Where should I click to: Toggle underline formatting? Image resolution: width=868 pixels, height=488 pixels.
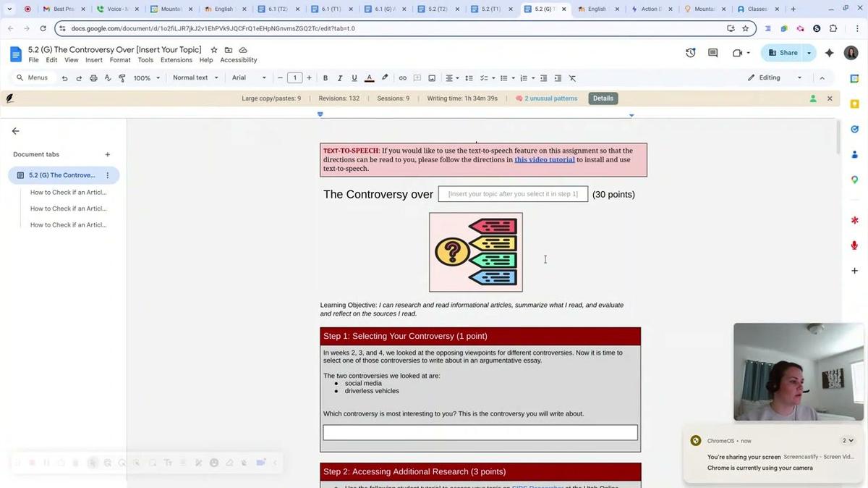[354, 77]
